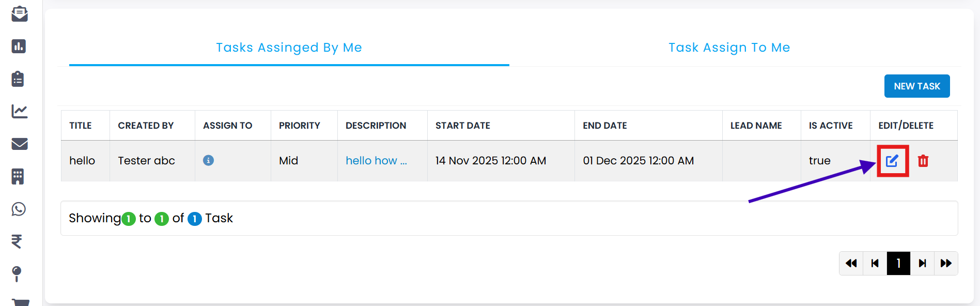Go to the previous page of tasks
Viewport: 980px width, 306px height.
[x=875, y=264]
